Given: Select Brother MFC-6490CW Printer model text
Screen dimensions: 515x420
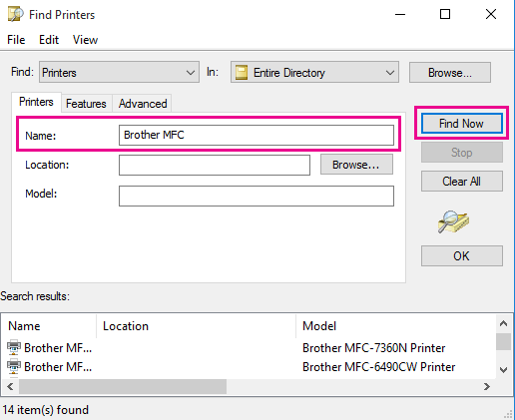Looking at the screenshot, I should coord(378,367).
